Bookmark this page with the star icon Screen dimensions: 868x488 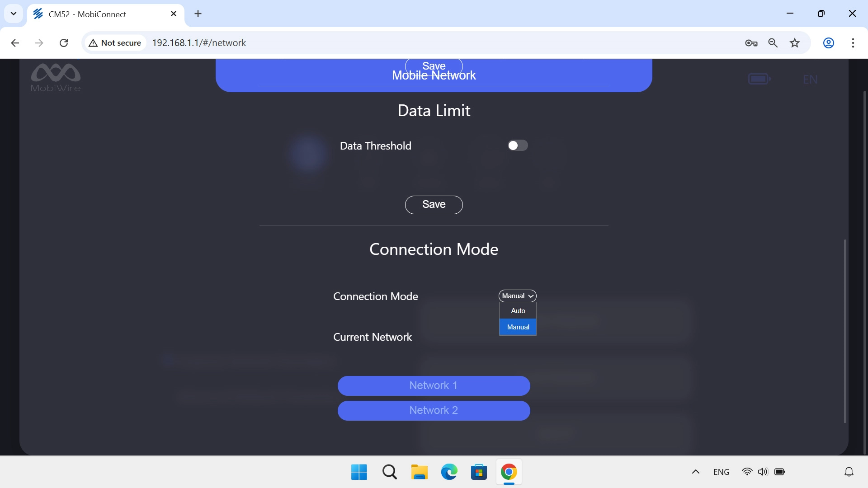click(794, 43)
